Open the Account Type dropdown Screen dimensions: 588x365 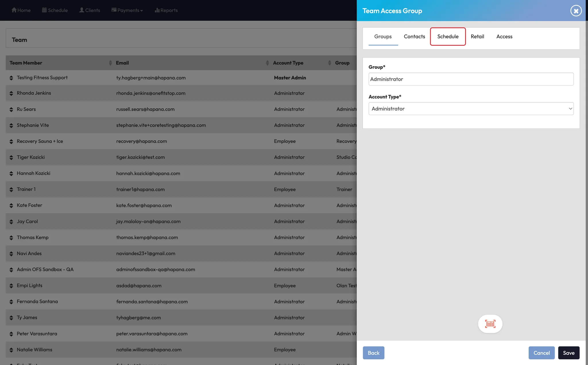click(471, 109)
